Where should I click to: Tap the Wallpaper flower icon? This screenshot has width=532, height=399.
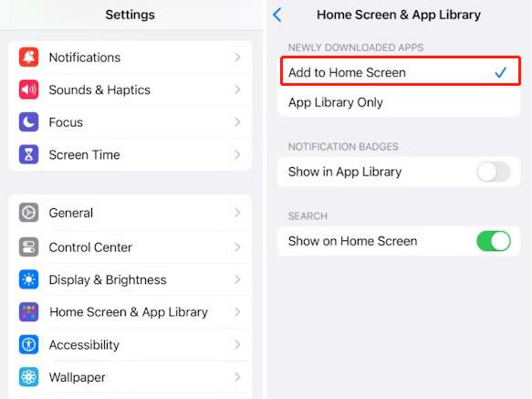click(x=28, y=377)
